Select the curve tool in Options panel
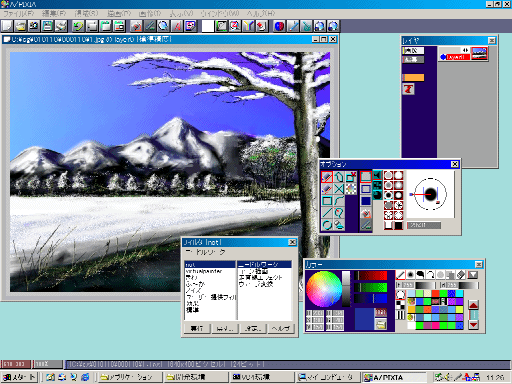 point(339,201)
